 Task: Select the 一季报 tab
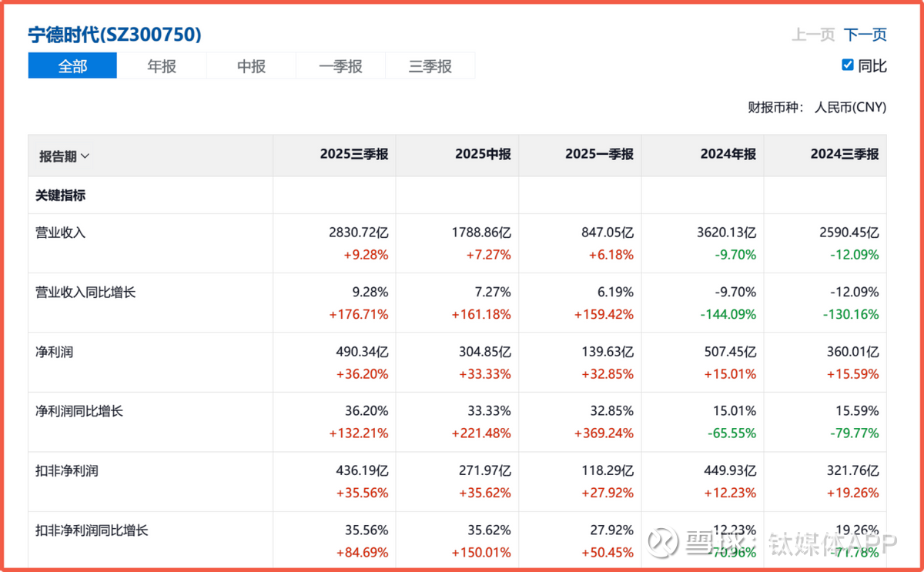click(340, 66)
